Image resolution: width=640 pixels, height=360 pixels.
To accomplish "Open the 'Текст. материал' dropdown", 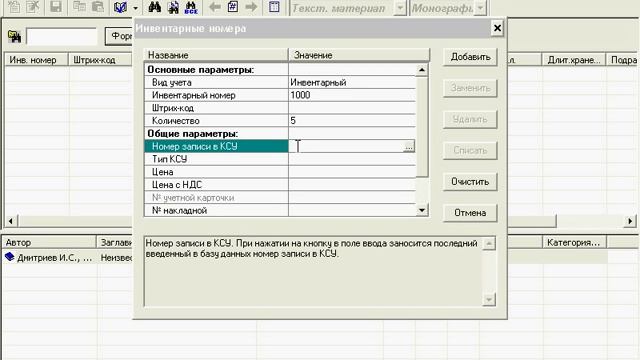I will [400, 8].
